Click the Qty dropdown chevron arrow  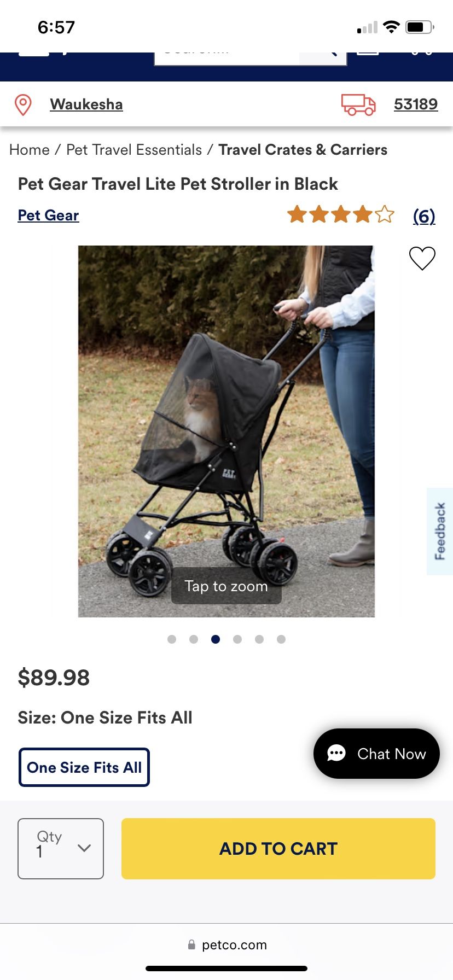tap(84, 848)
